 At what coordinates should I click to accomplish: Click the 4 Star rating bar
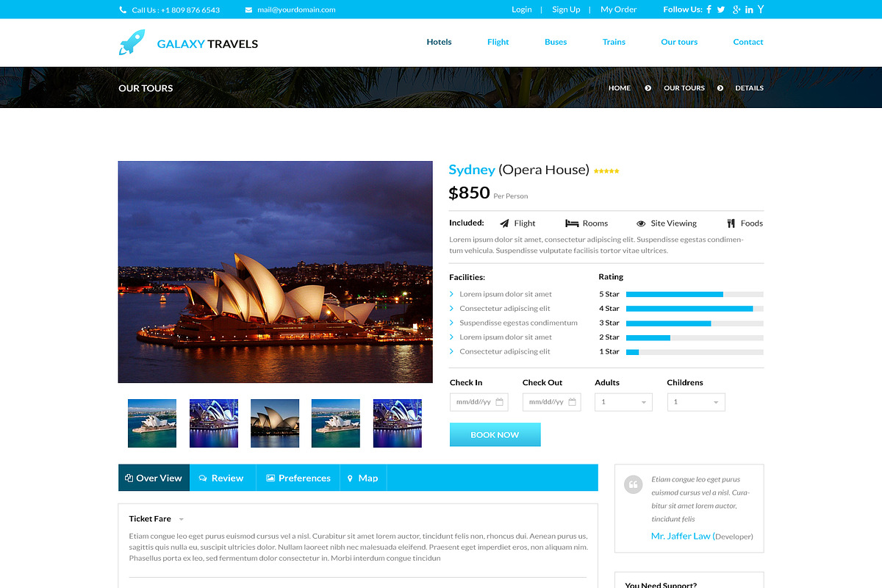(695, 309)
